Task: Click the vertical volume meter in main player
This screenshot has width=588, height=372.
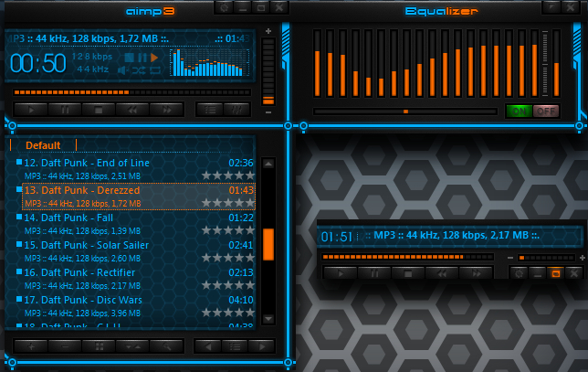Action: [x=268, y=71]
